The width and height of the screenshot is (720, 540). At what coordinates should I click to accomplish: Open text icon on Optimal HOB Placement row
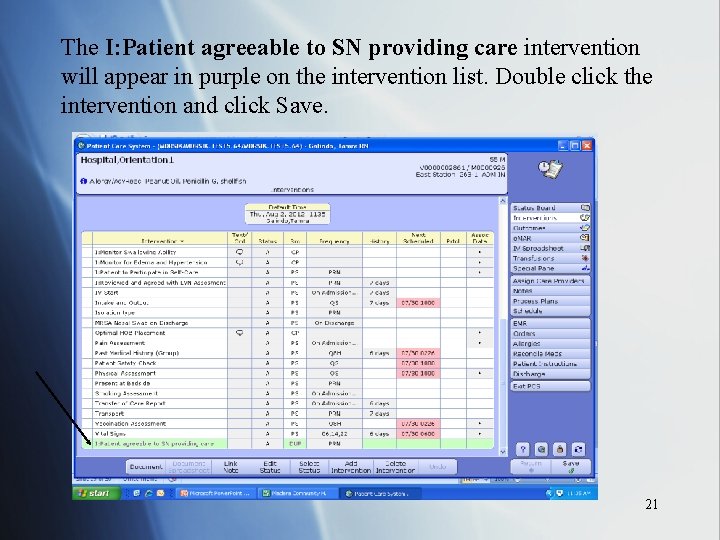[240, 333]
